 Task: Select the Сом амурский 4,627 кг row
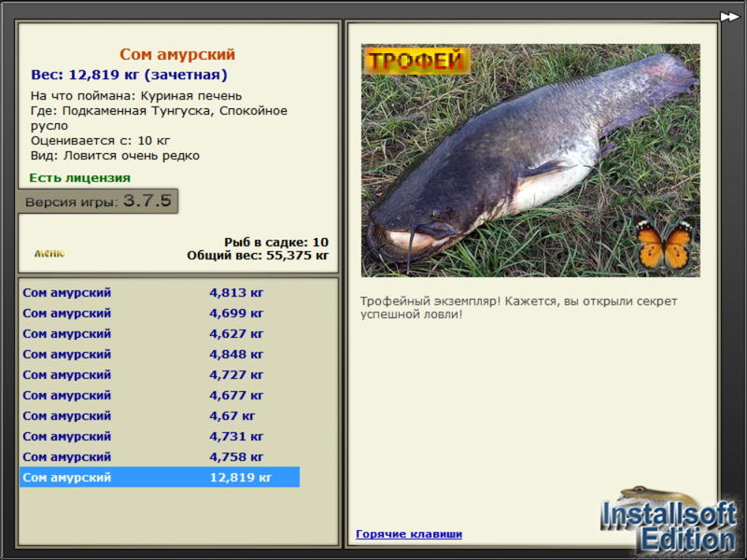160,333
